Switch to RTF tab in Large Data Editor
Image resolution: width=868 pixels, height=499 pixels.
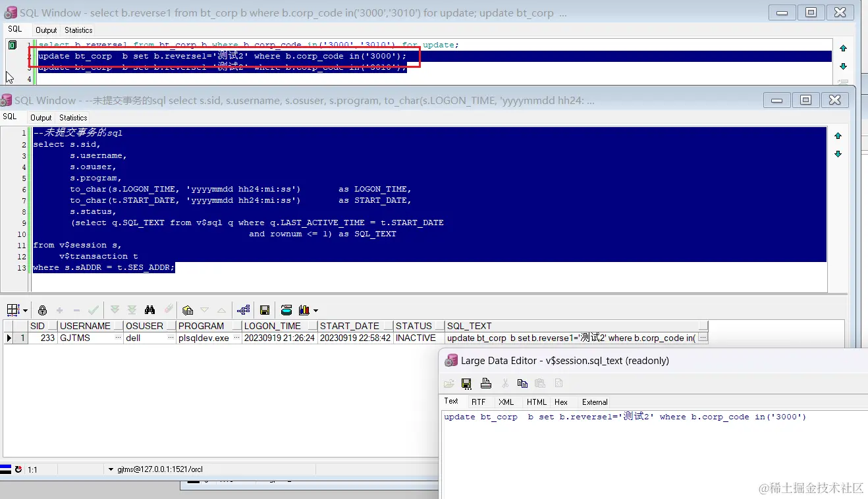(x=479, y=402)
